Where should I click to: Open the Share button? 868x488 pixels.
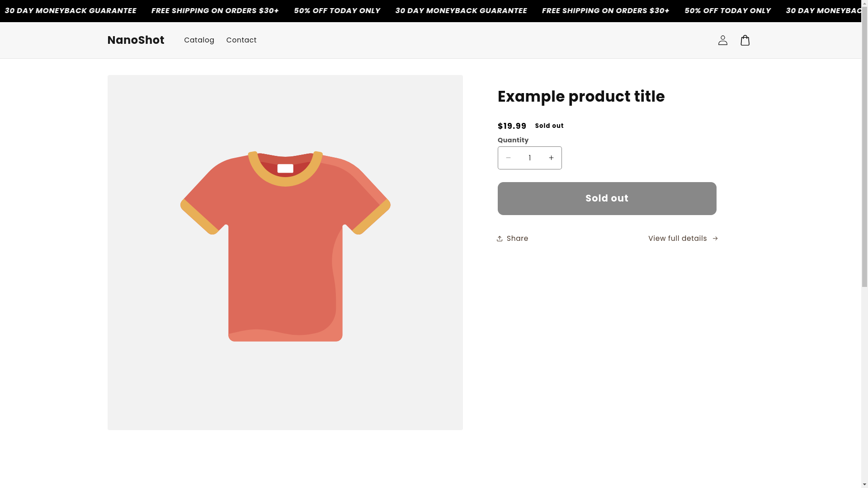pos(512,239)
